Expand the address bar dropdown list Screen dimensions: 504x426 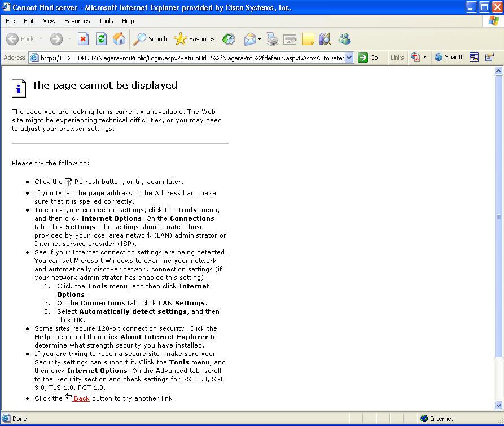pyautogui.click(x=349, y=58)
